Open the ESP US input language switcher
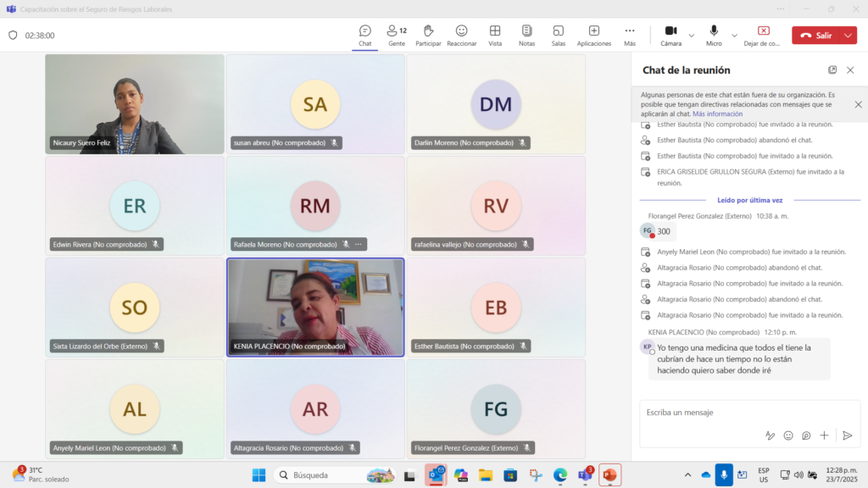 coord(764,474)
